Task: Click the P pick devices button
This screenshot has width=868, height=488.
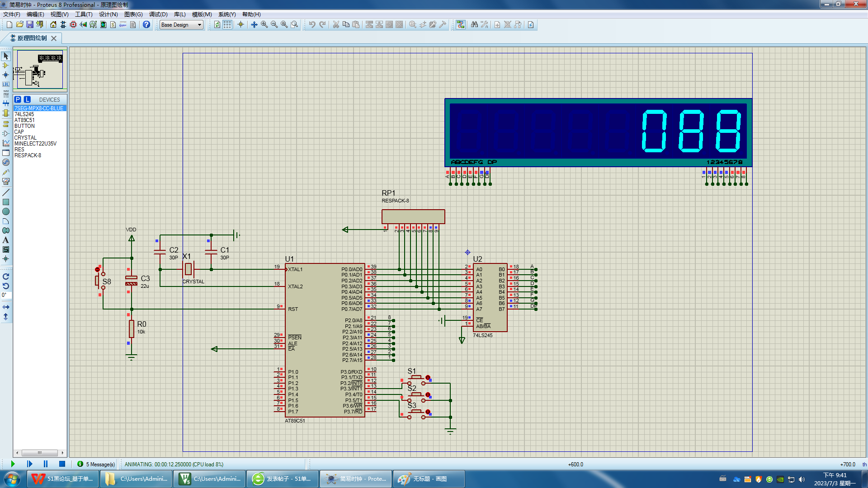Action: pos(18,99)
